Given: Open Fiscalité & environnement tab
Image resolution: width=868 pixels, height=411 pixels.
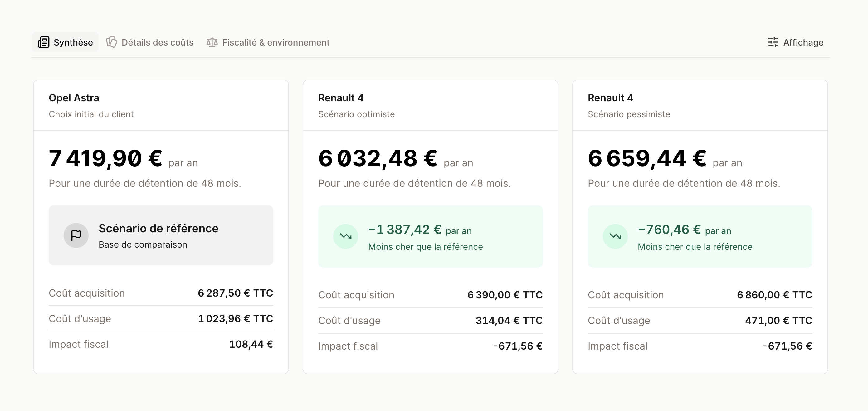Looking at the screenshot, I should pyautogui.click(x=268, y=42).
